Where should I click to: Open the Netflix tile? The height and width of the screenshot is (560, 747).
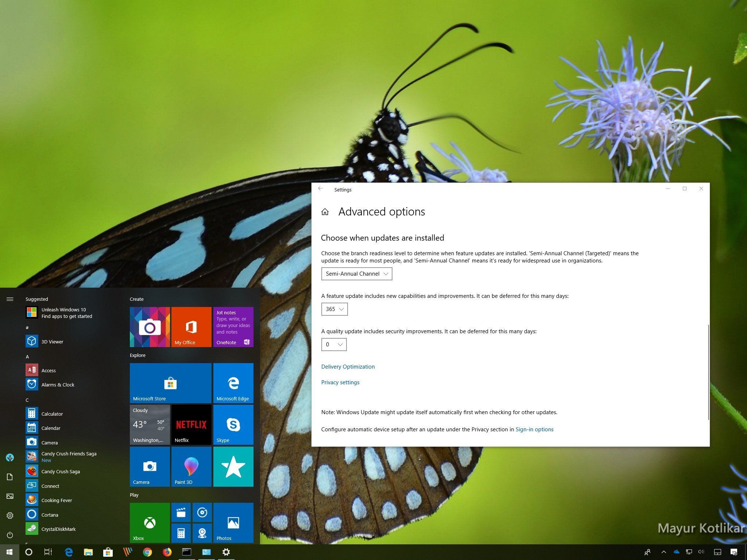pyautogui.click(x=191, y=425)
